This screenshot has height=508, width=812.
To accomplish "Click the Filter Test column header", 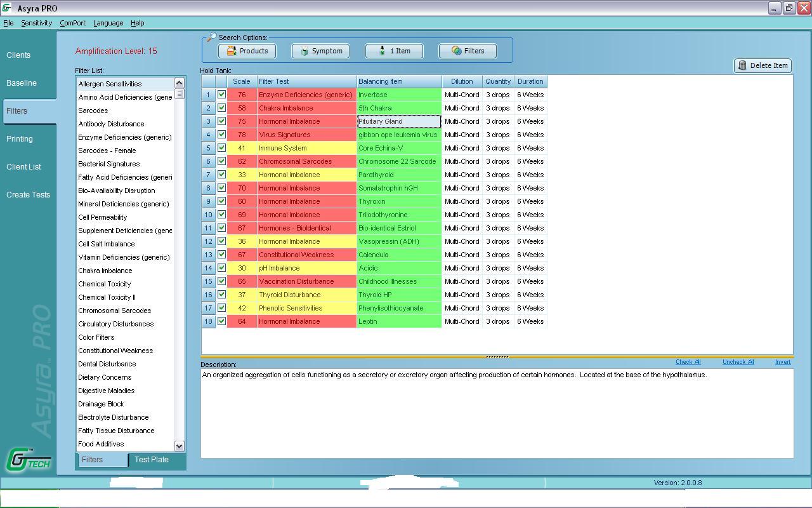I will [x=306, y=81].
